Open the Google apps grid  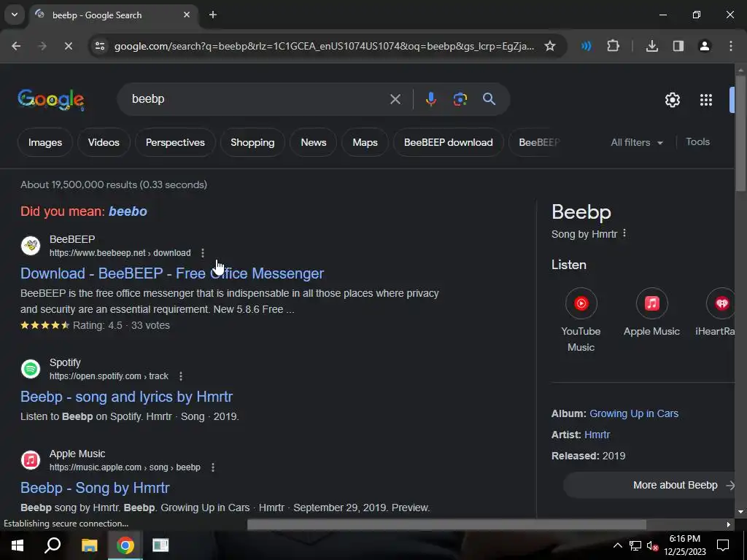(x=705, y=100)
